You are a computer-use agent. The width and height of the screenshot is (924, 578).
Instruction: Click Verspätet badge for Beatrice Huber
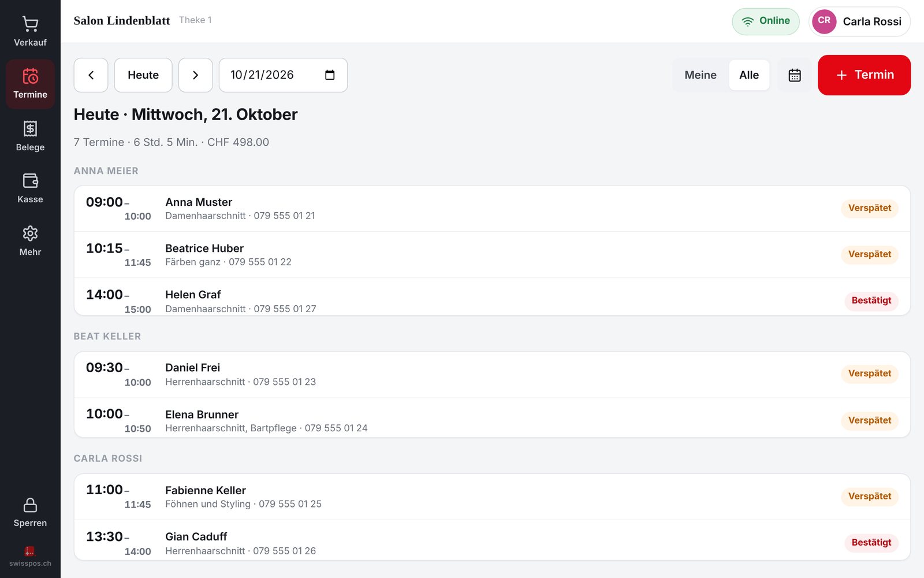(869, 254)
